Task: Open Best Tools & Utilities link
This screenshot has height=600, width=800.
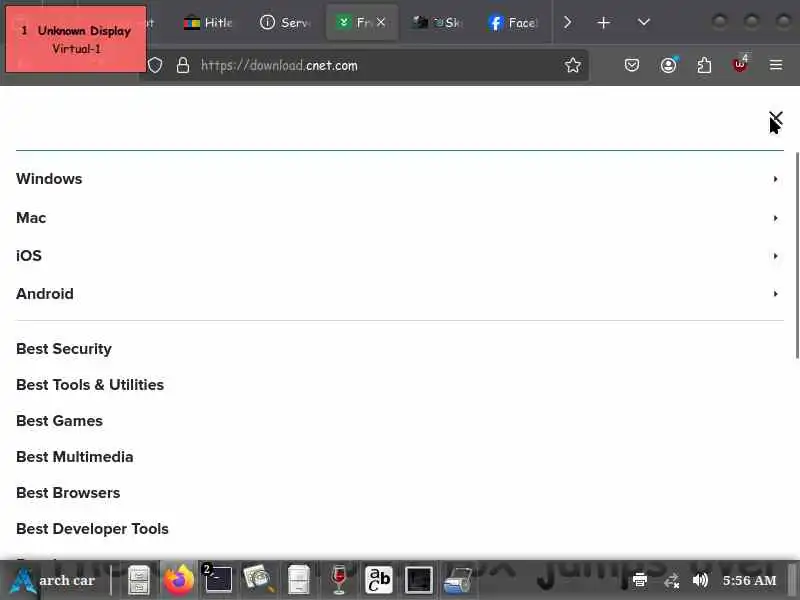Action: (90, 385)
